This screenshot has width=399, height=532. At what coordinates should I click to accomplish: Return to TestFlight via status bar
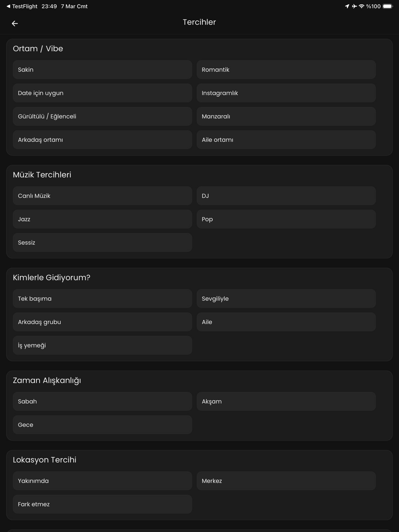[x=22, y=6]
